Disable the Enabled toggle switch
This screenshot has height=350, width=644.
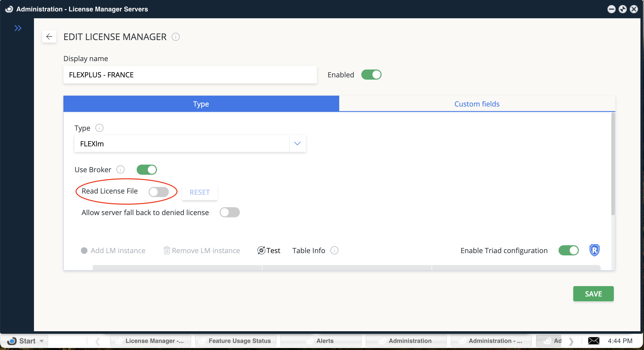click(371, 75)
